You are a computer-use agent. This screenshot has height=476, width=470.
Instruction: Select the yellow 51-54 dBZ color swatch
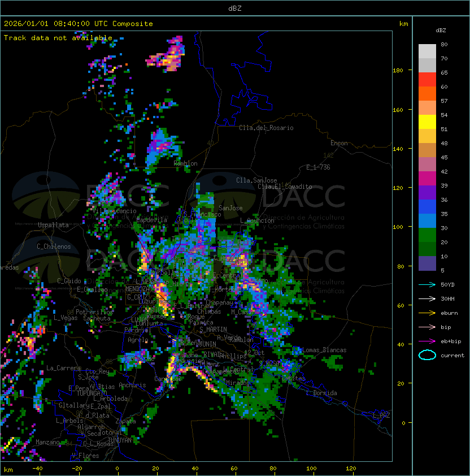pos(427,122)
